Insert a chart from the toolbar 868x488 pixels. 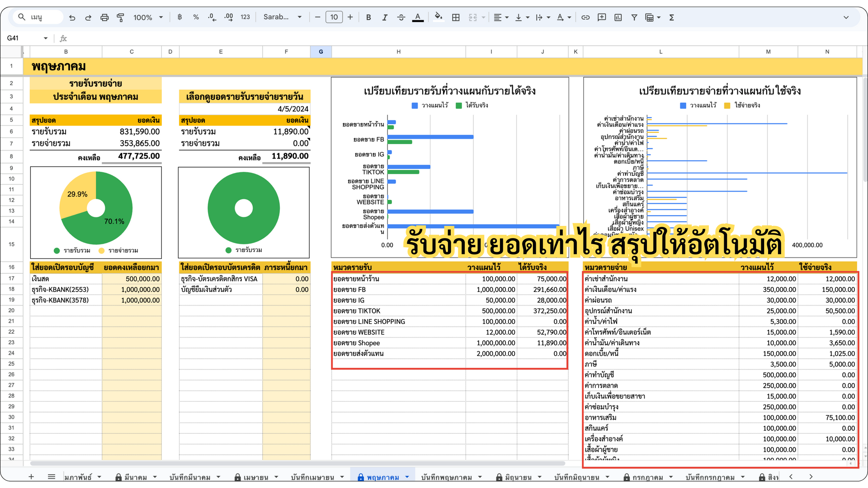coord(618,17)
